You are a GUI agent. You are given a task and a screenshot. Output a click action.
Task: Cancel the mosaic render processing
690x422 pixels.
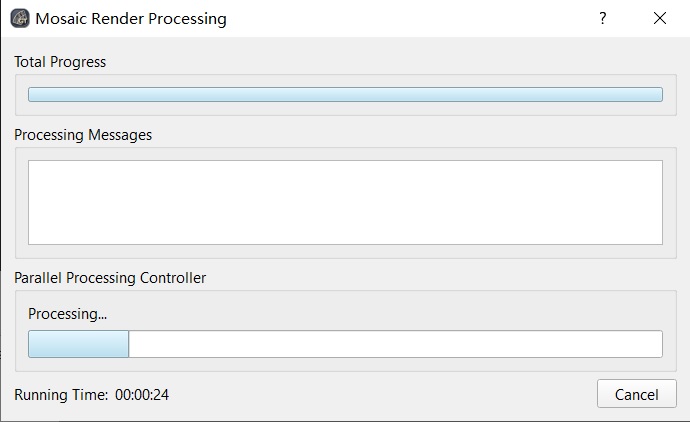[636, 394]
